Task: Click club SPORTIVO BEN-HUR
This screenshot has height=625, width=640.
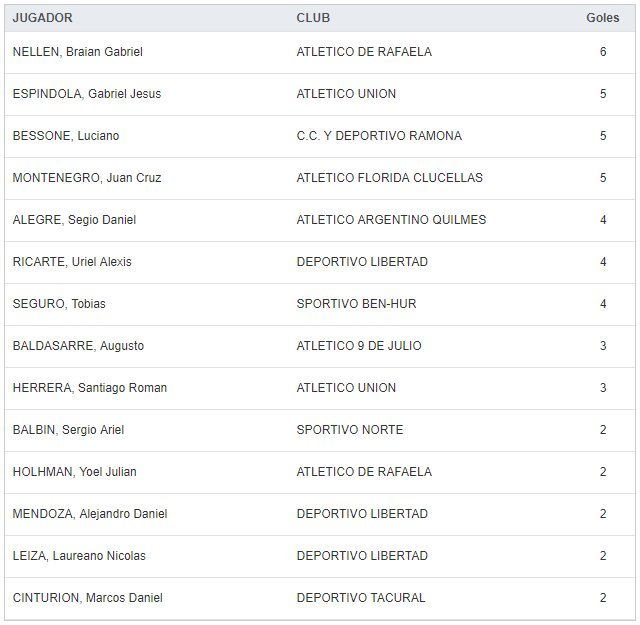Action: point(357,304)
